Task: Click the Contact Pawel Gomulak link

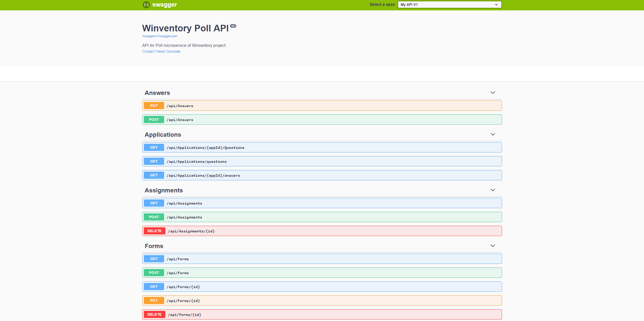Action: click(x=161, y=51)
